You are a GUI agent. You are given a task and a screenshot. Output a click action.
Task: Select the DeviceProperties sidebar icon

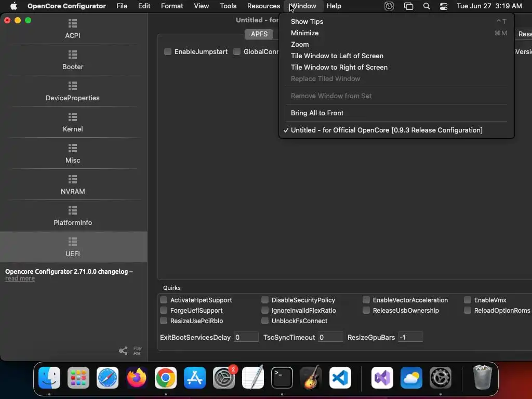pos(73,86)
